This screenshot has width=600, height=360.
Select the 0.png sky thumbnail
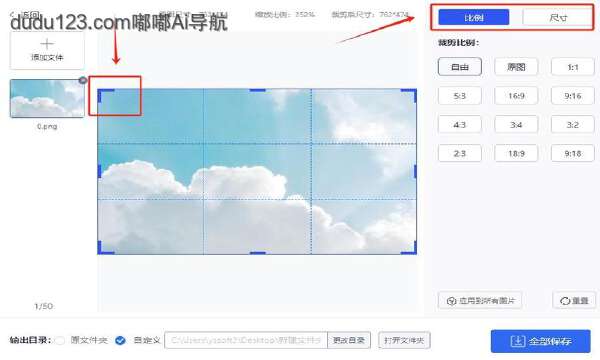tap(47, 98)
